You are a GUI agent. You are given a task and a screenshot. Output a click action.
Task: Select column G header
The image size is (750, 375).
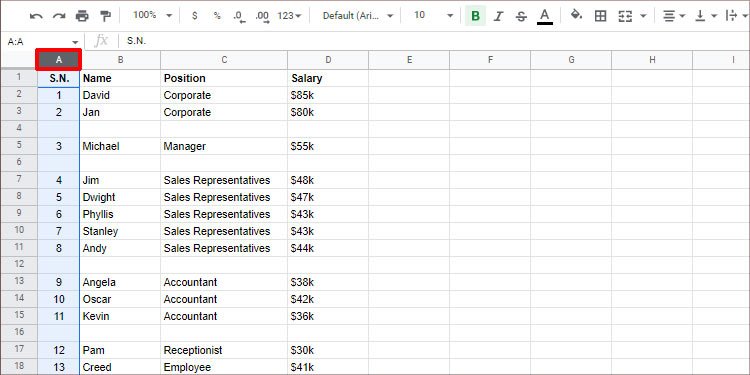[571, 60]
